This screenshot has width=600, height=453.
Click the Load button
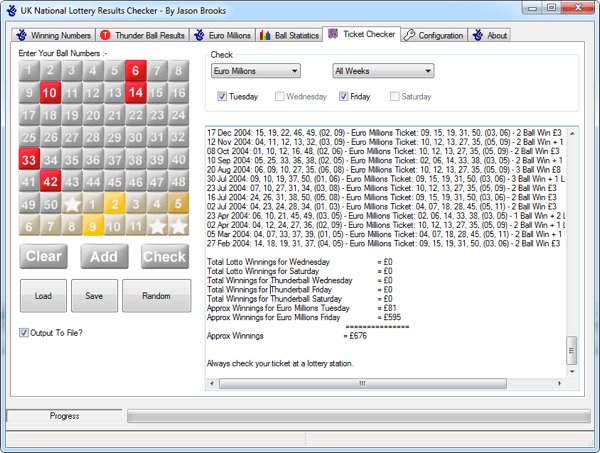coord(43,296)
